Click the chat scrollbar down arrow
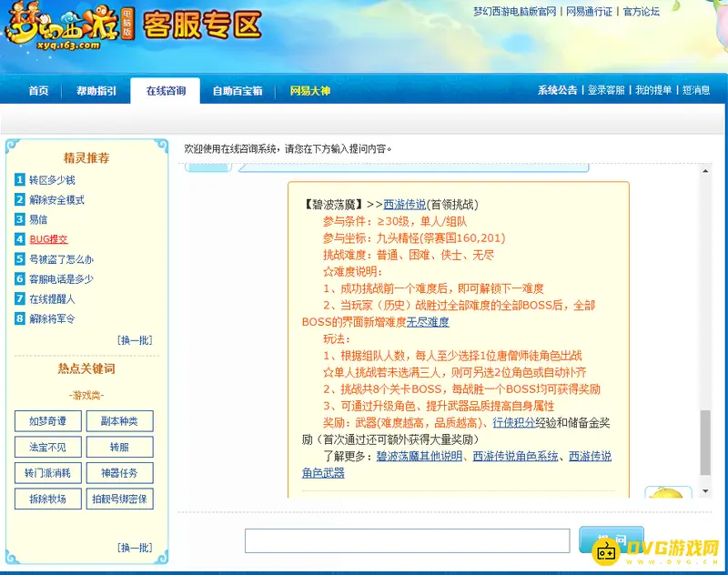This screenshot has height=575, width=728. coord(705,491)
